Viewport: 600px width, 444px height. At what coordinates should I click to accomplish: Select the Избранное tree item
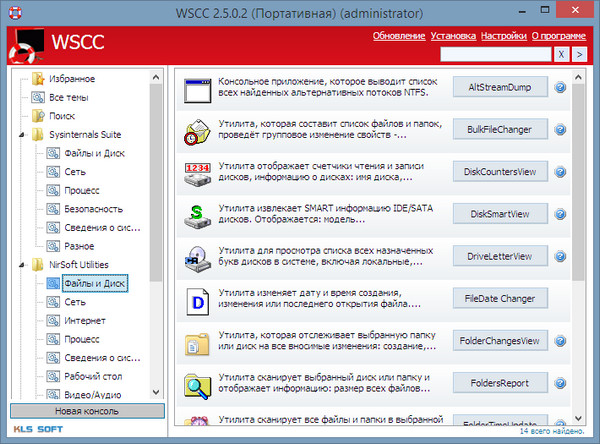point(72,78)
